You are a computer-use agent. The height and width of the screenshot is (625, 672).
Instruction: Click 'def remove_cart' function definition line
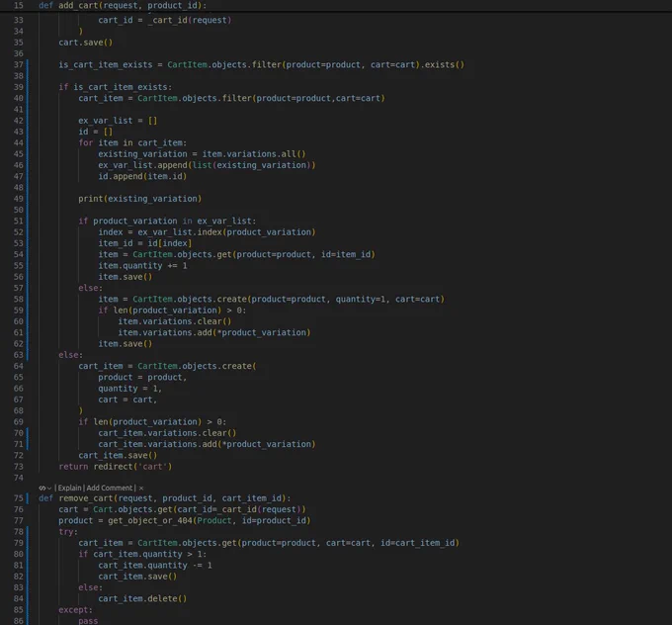click(x=165, y=498)
